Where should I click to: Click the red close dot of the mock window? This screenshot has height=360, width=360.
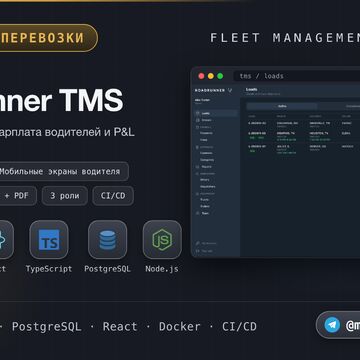pyautogui.click(x=201, y=76)
